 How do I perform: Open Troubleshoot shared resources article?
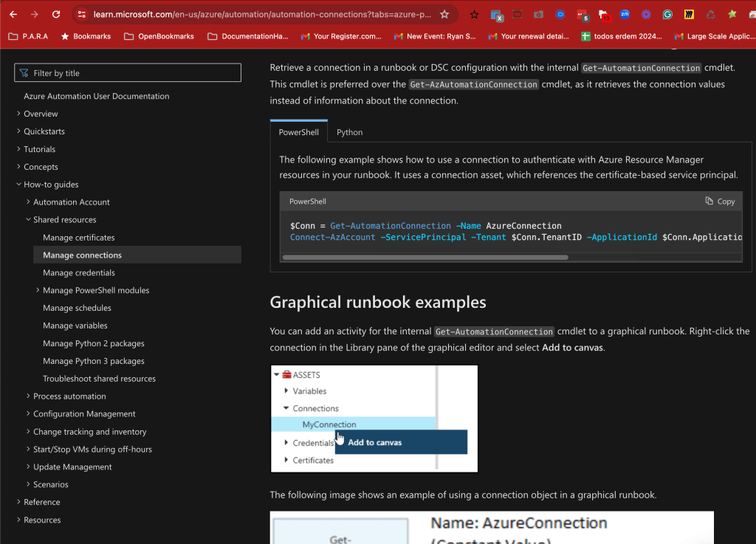pyautogui.click(x=99, y=378)
